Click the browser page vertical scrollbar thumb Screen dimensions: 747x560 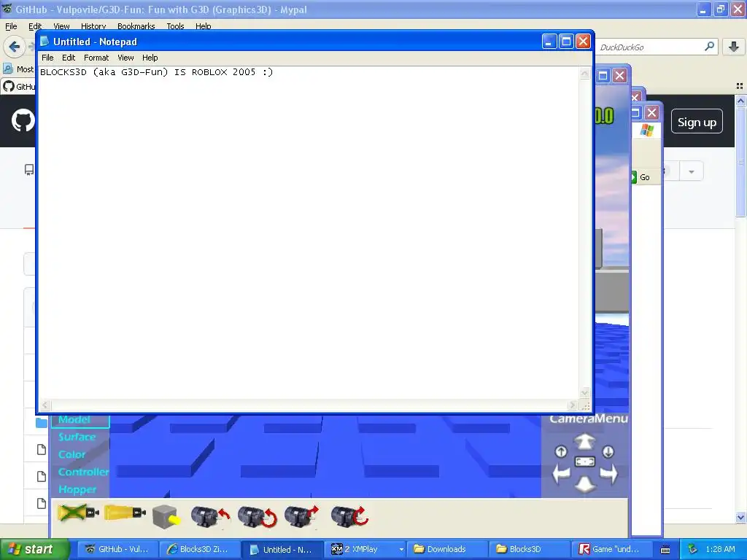(740, 162)
